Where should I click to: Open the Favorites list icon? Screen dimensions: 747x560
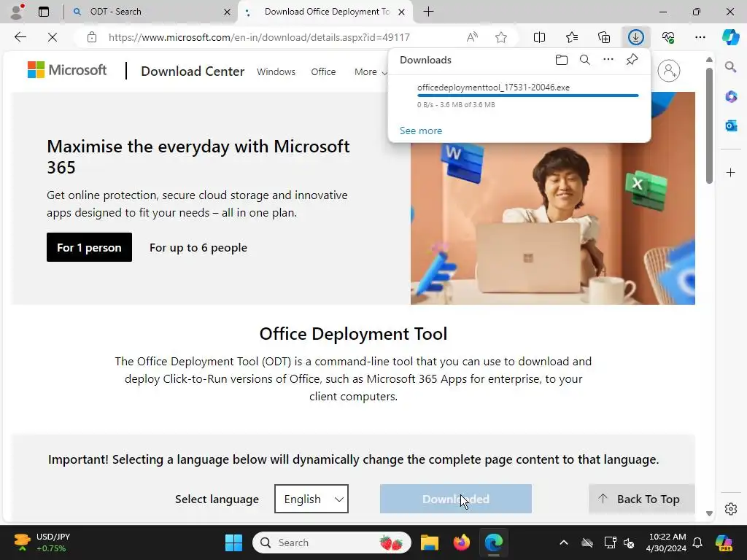[572, 37]
